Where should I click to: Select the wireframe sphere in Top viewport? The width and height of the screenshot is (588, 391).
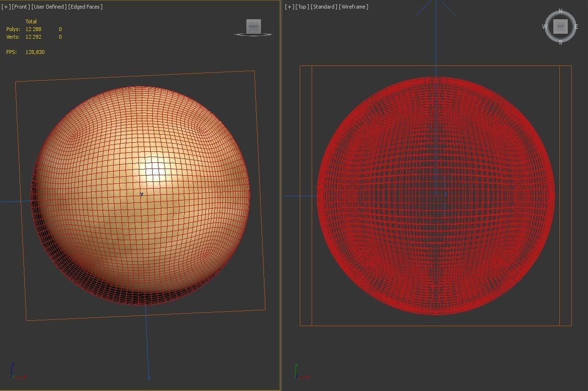(x=436, y=195)
